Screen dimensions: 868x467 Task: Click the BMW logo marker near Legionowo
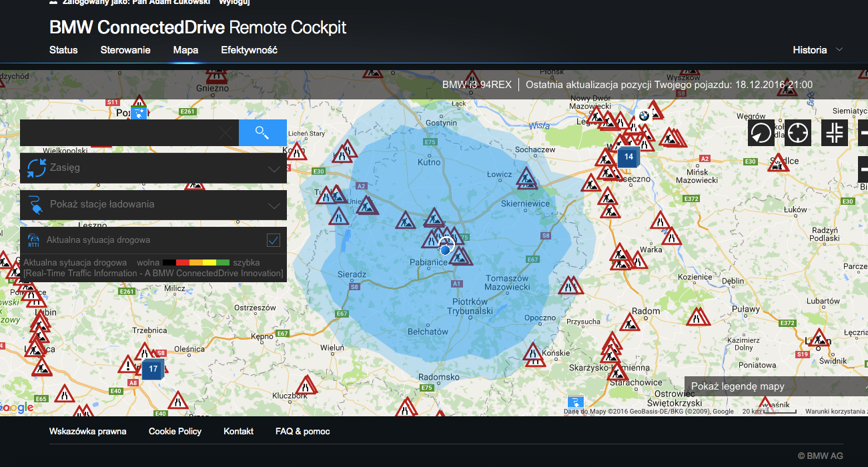point(643,115)
